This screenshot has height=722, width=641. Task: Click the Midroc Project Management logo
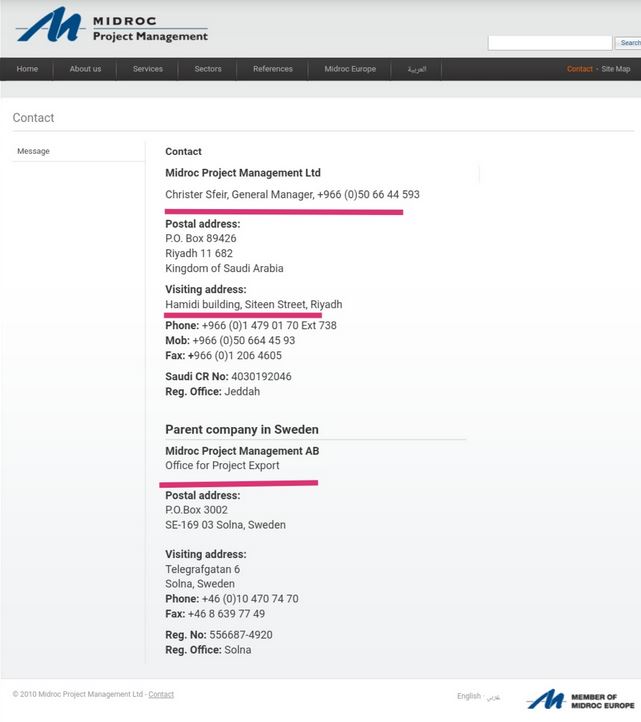click(112, 26)
